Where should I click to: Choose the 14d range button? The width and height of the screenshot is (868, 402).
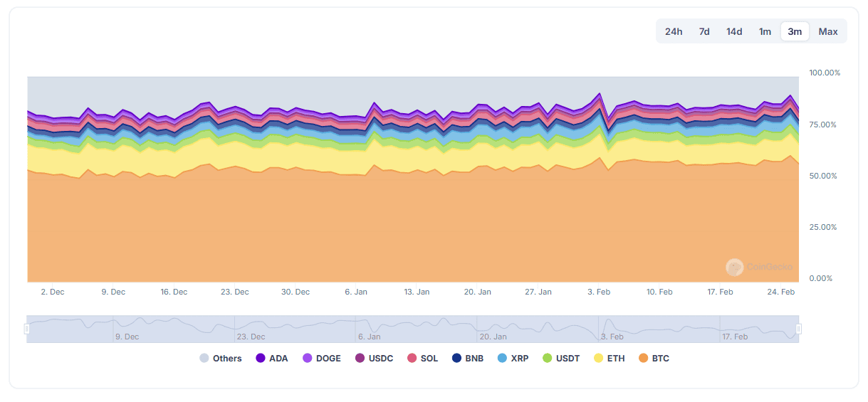click(x=734, y=31)
